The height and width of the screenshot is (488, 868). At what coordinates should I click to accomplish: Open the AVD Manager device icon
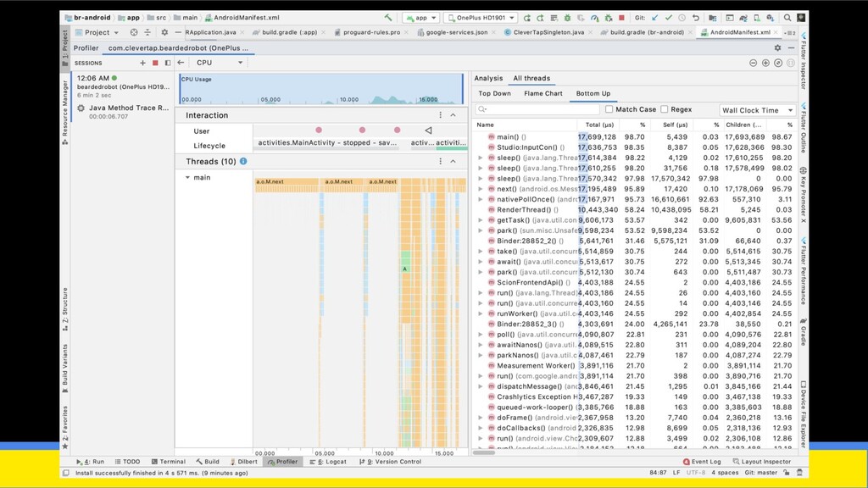click(757, 18)
